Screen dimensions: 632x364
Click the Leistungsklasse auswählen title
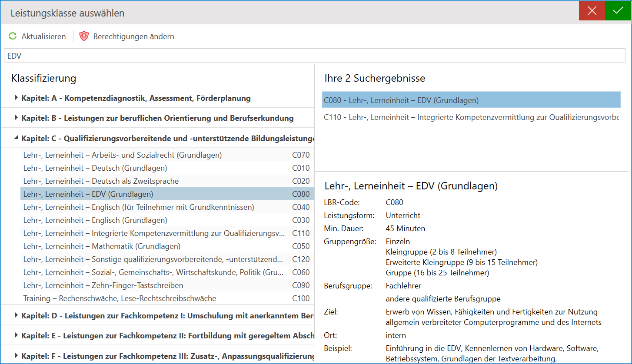[x=67, y=13]
